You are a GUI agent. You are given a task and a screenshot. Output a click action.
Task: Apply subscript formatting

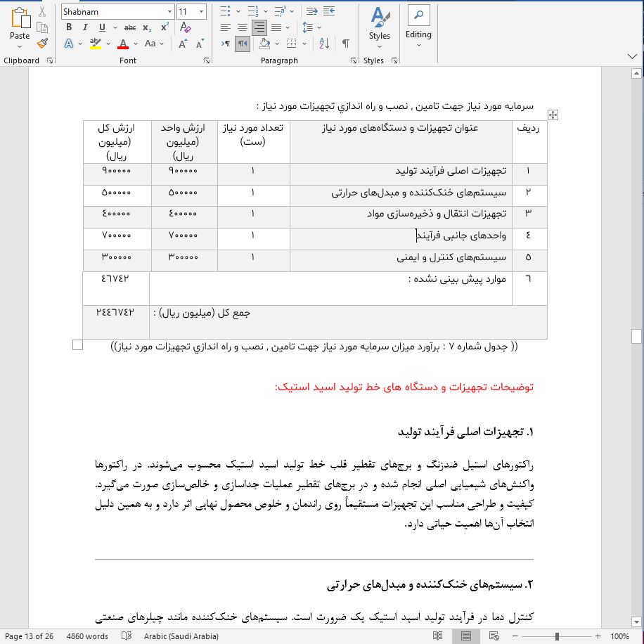point(147,27)
